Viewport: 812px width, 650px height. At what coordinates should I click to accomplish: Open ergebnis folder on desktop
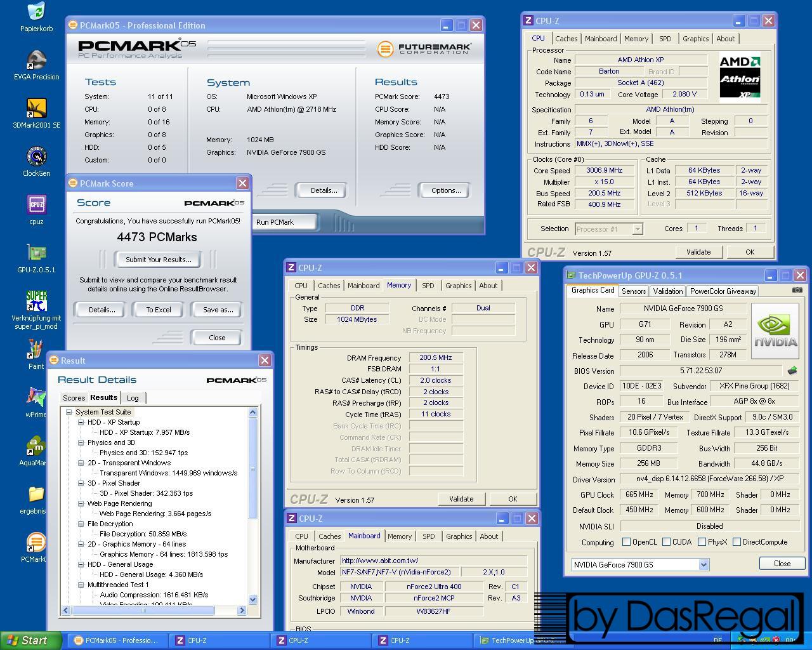(x=36, y=494)
